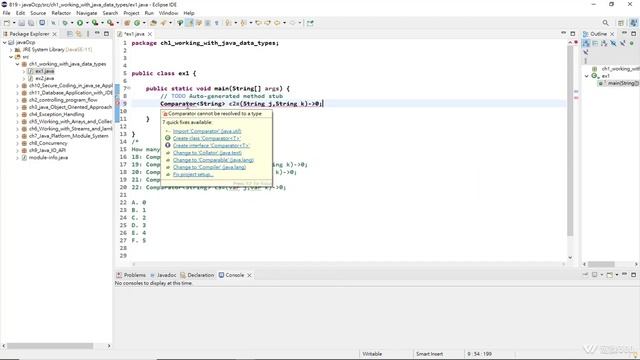Click the Open Perspective icon
Screen dimensions: 640x360
click(621, 23)
